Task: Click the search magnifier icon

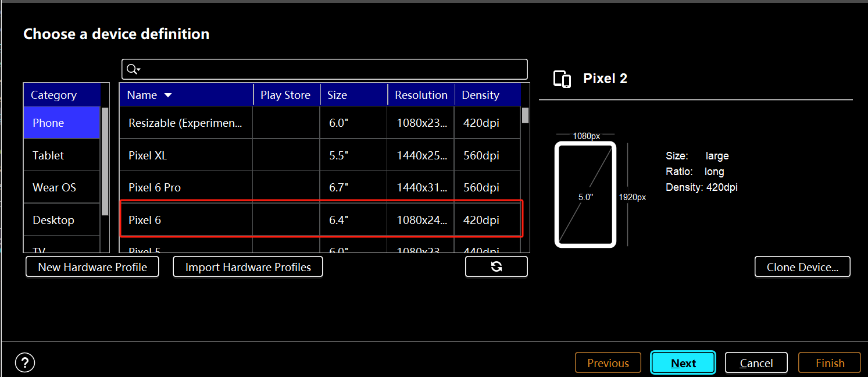Action: point(132,69)
